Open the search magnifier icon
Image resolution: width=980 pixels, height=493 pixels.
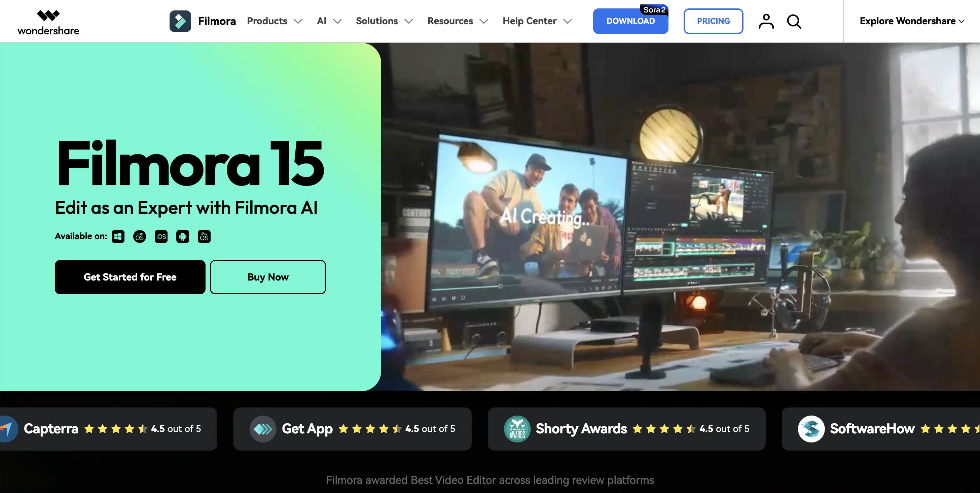(x=794, y=21)
